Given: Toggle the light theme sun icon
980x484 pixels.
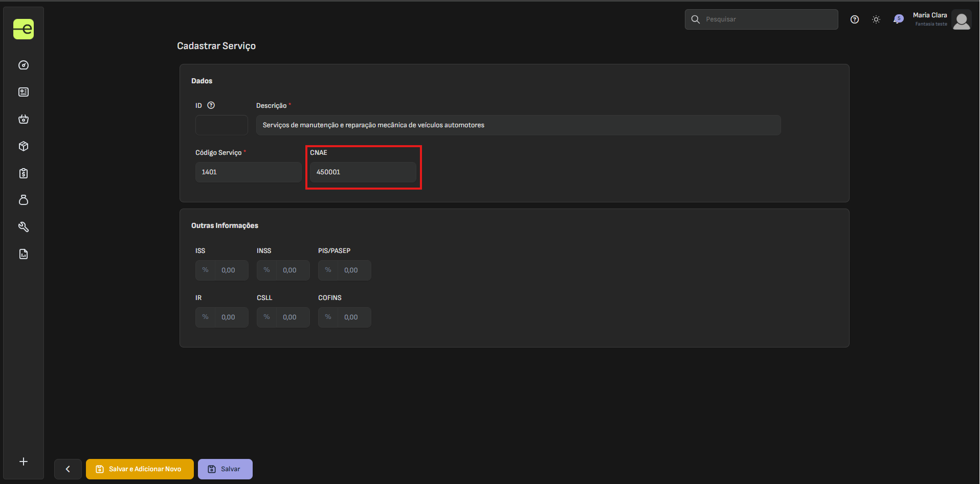Looking at the screenshot, I should pyautogui.click(x=876, y=19).
